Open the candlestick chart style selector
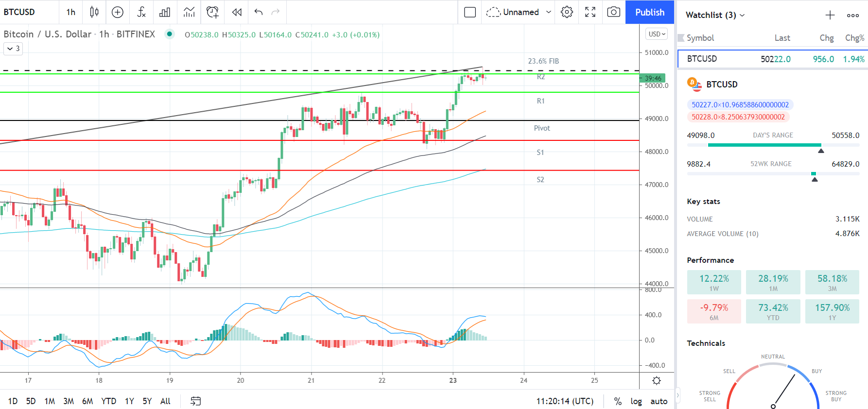This screenshot has width=868, height=409. [x=94, y=12]
